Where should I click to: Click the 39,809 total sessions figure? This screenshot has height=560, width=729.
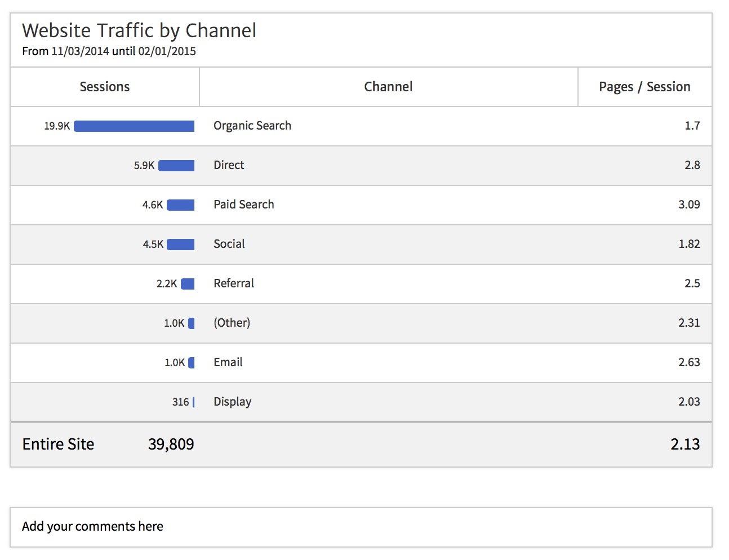coord(170,444)
